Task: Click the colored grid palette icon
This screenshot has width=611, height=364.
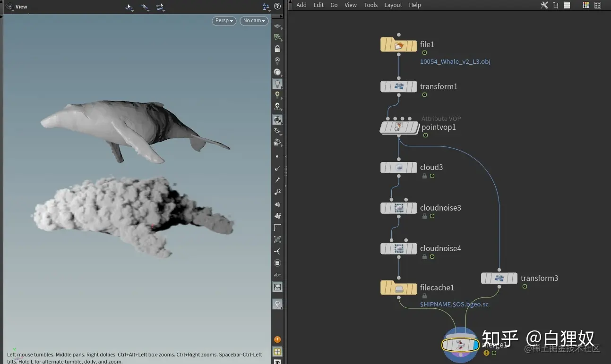Action: tap(586, 5)
